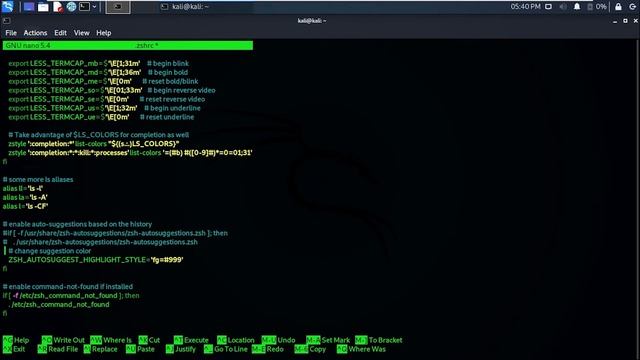Open the file manager panel icon
The width and height of the screenshot is (640, 360).
[43, 7]
